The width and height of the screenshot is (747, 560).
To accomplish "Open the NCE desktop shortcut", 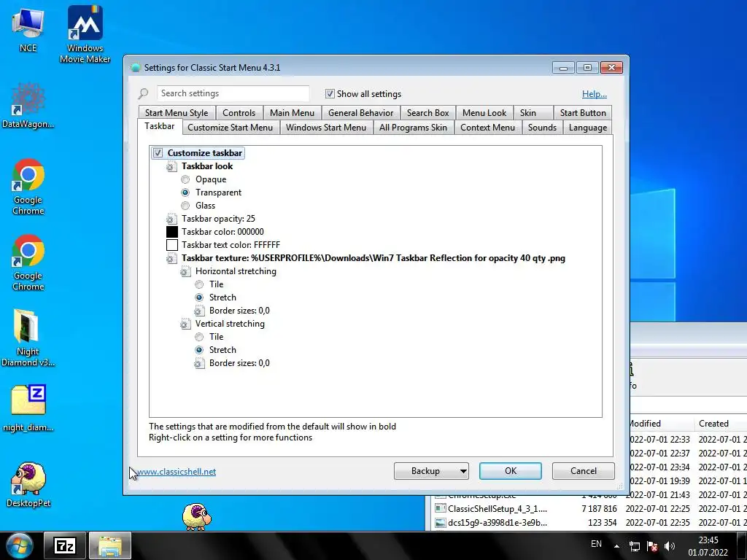I will tap(28, 29).
